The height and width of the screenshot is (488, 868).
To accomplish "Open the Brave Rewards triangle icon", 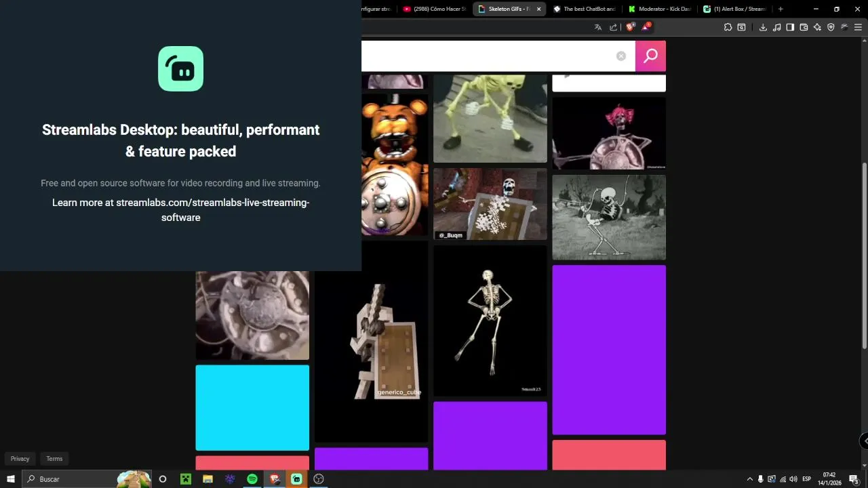I will tap(646, 27).
